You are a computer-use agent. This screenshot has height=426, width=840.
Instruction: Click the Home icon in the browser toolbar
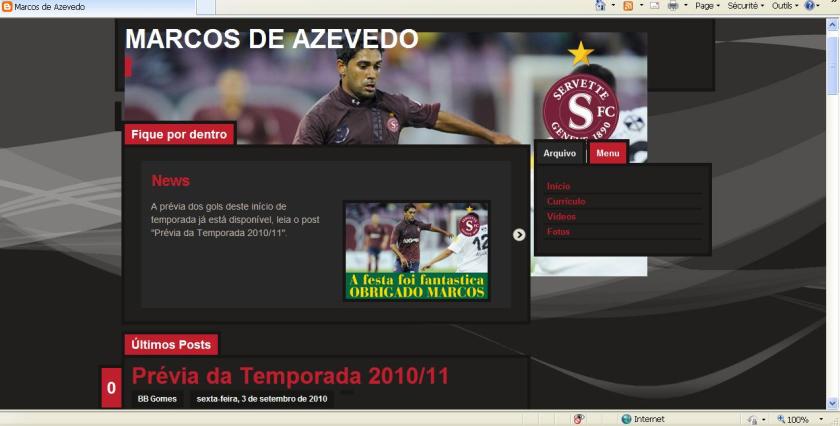tap(600, 6)
